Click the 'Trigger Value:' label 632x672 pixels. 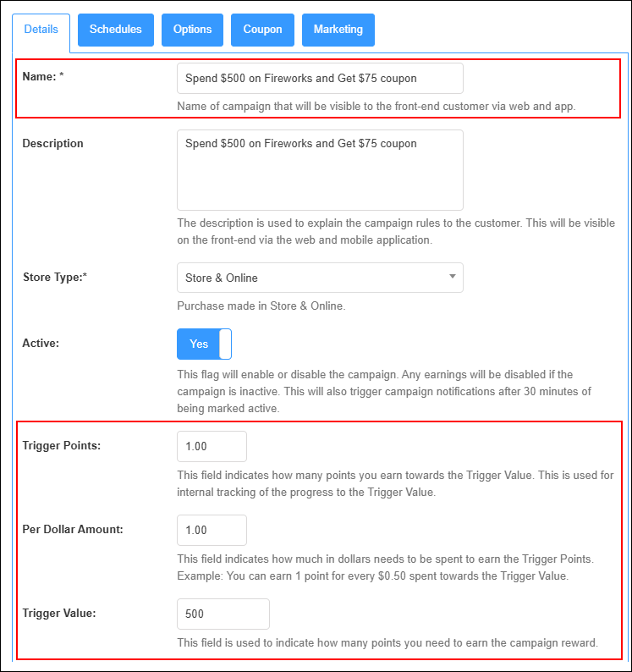click(59, 613)
